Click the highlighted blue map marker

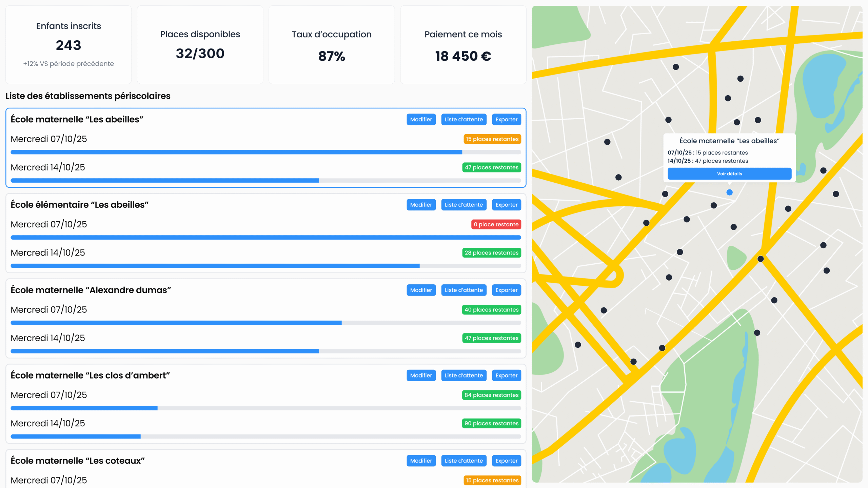(729, 192)
